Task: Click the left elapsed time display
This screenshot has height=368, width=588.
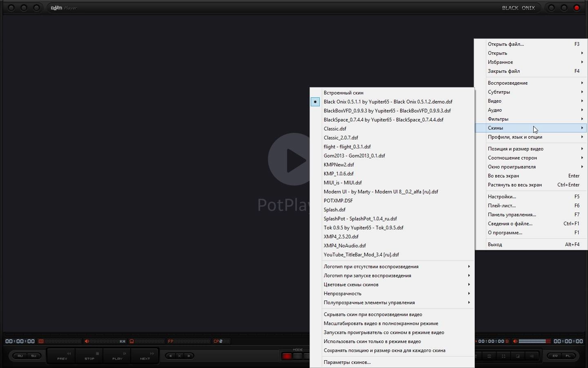Action: (x=20, y=341)
